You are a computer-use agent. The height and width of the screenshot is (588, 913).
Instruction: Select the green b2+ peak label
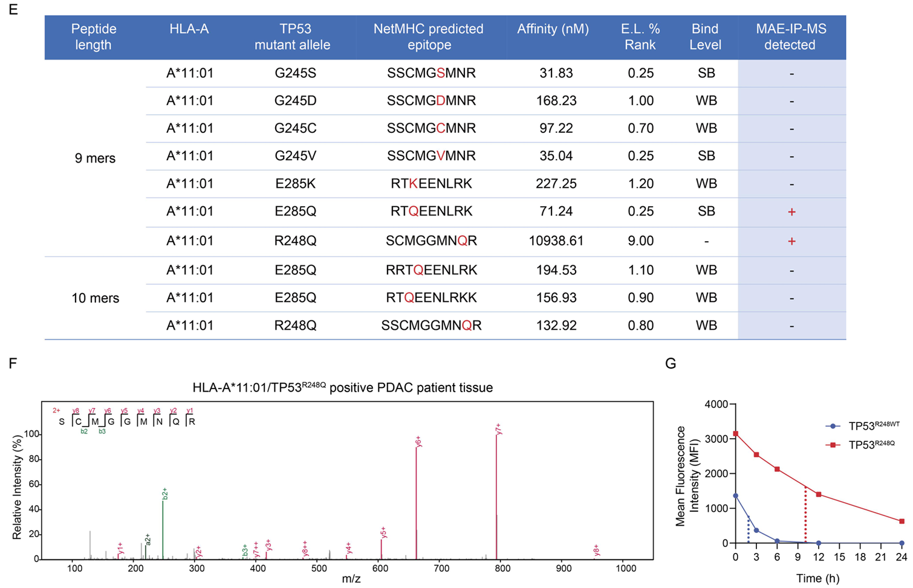164,494
